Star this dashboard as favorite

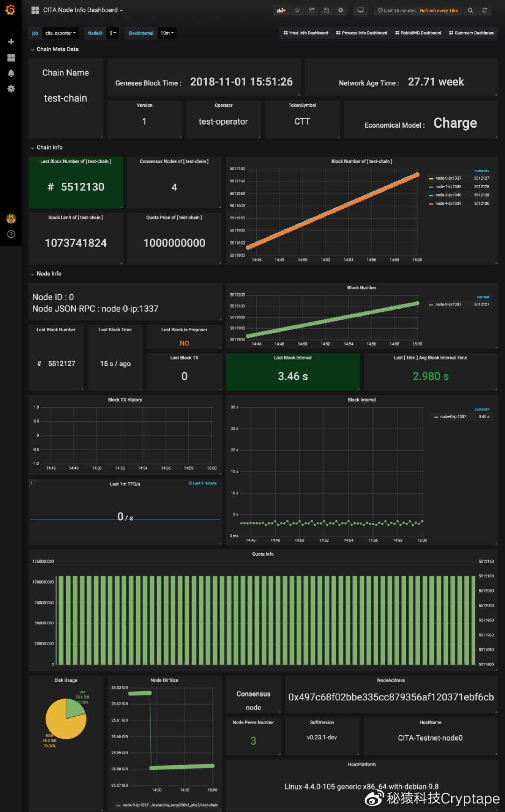click(x=297, y=10)
